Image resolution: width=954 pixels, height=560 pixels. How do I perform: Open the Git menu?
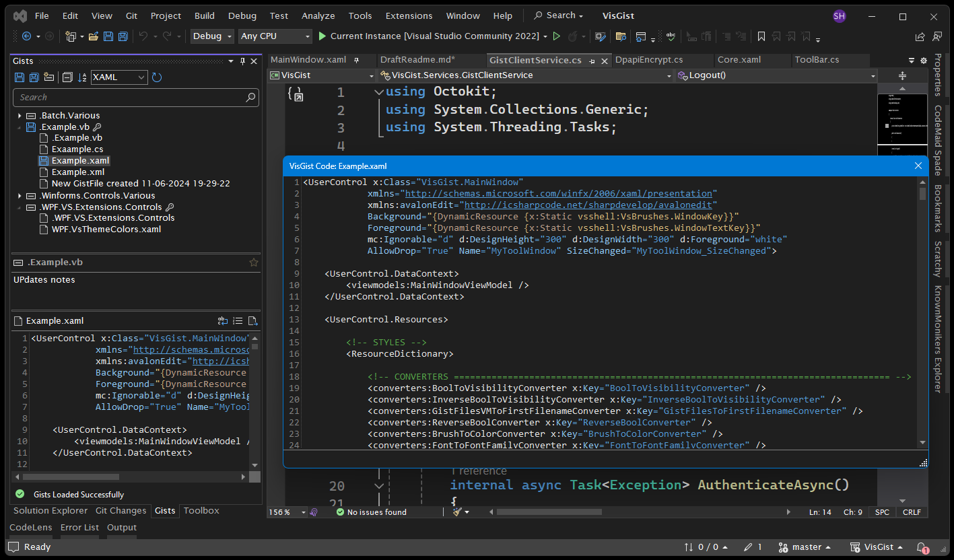pyautogui.click(x=131, y=15)
